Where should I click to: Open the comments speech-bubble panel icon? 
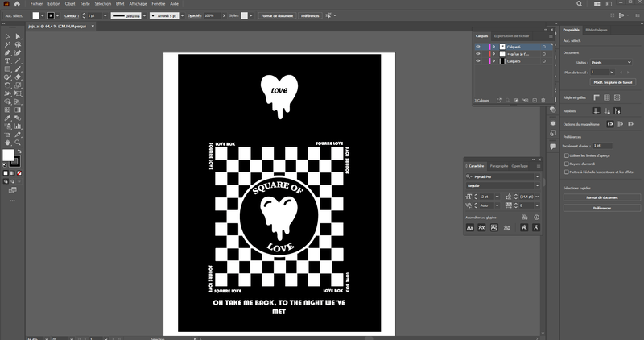(553, 146)
